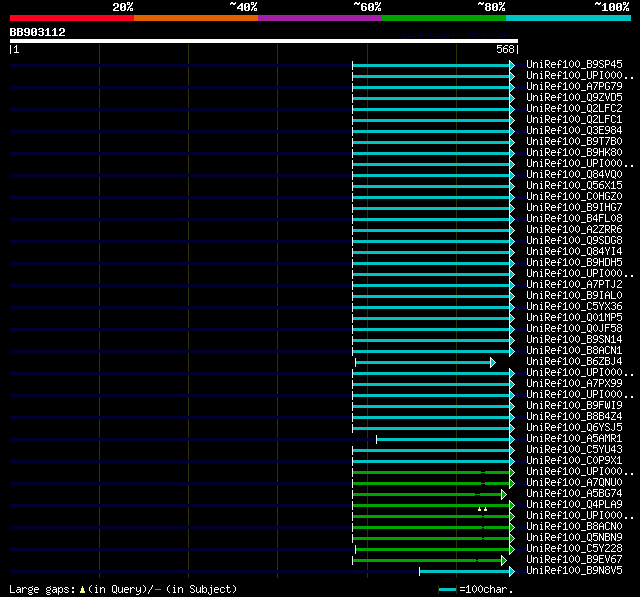Click the yellow query gap symbol in legend
This screenshot has width=640, height=597.
[x=82, y=590]
